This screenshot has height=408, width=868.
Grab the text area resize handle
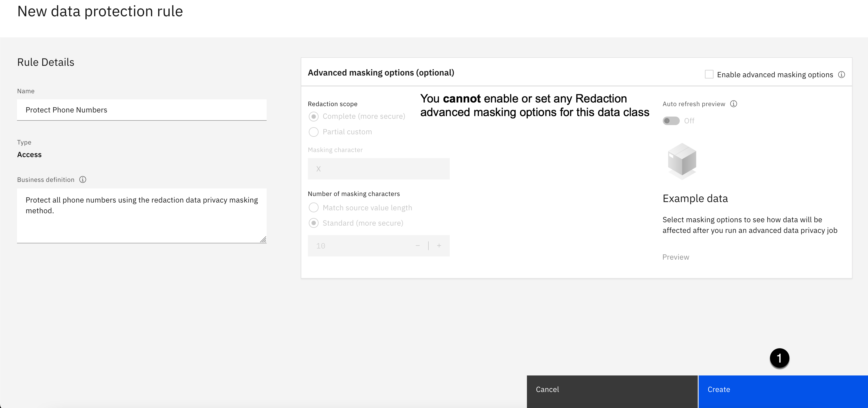click(x=263, y=240)
